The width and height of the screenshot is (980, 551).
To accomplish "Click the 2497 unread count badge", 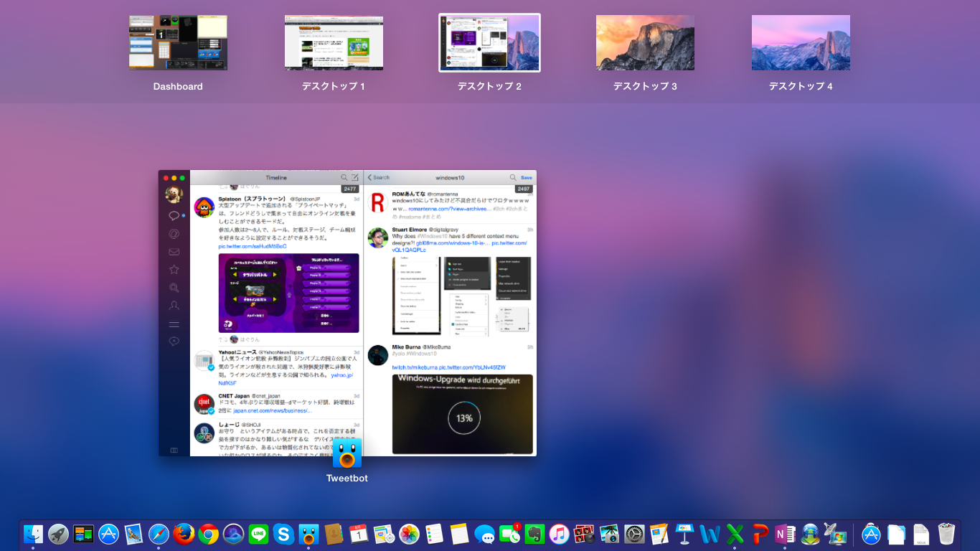I will [524, 189].
